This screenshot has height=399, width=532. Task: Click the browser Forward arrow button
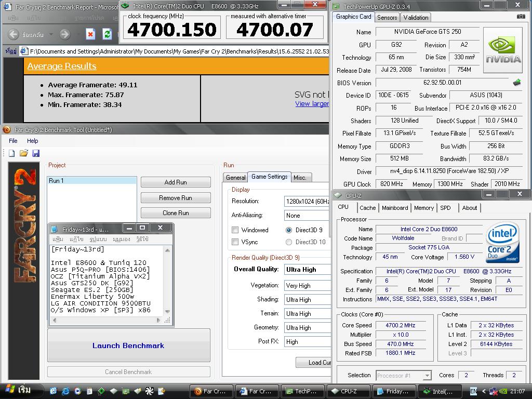pos(65,34)
